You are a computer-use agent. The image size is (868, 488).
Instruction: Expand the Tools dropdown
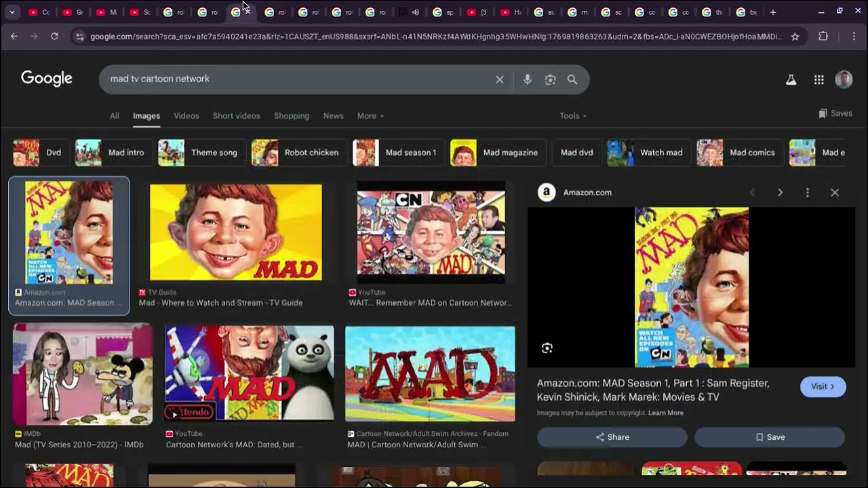(x=573, y=116)
